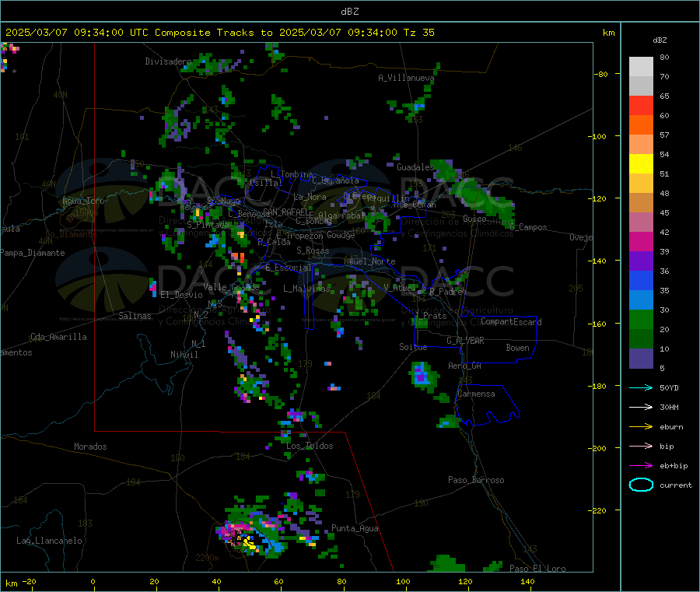Click the 'E_Escorial' map label

(x=289, y=268)
